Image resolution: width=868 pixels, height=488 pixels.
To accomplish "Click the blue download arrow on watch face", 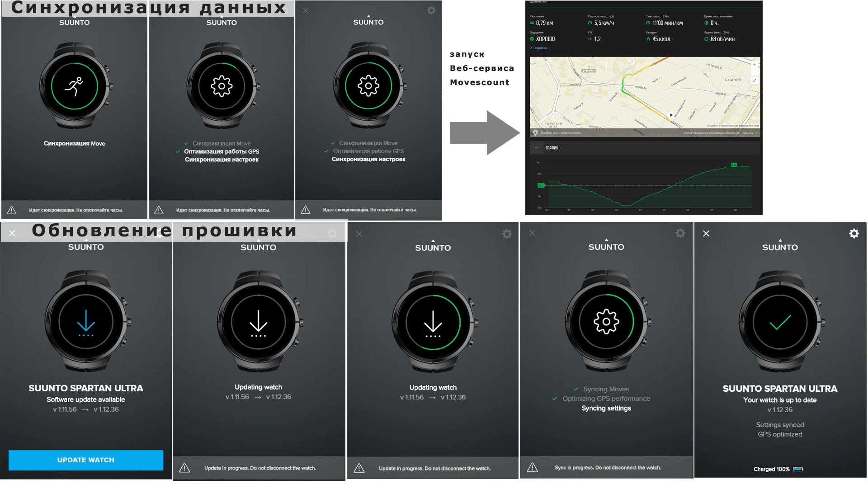I will tap(86, 323).
